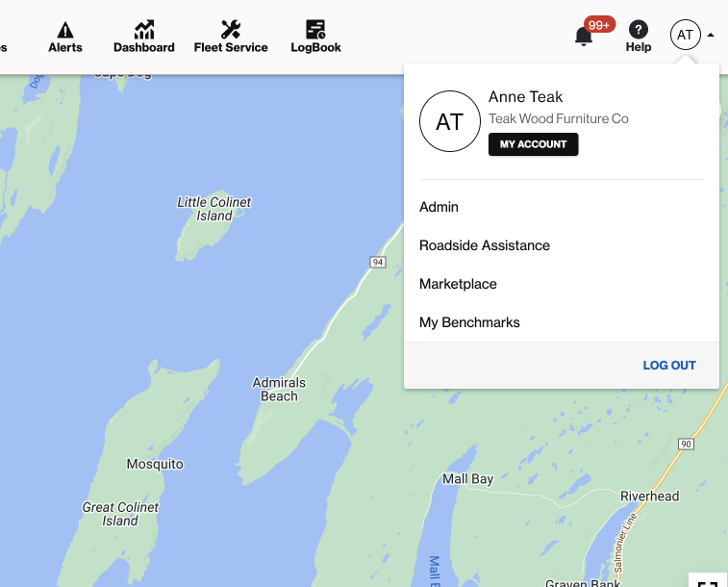Viewport: 728px width, 587px height.
Task: Choose Roadside Assistance menu item
Action: 485,245
